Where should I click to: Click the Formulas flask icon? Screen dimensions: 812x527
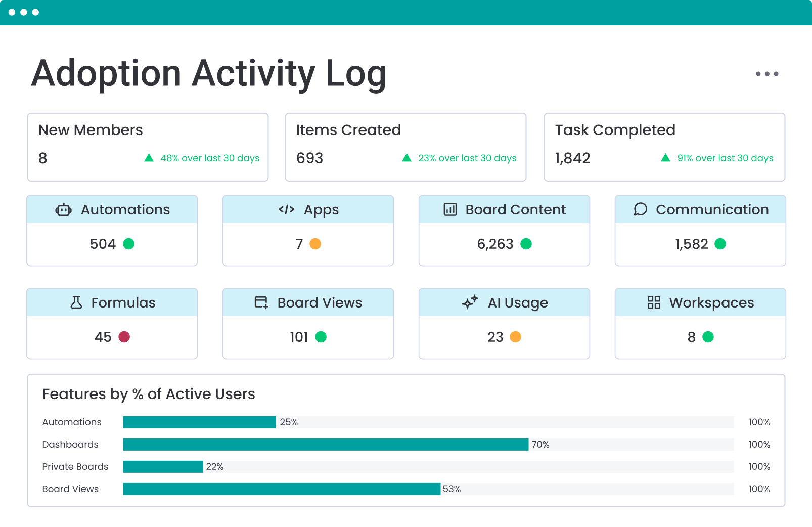click(76, 302)
